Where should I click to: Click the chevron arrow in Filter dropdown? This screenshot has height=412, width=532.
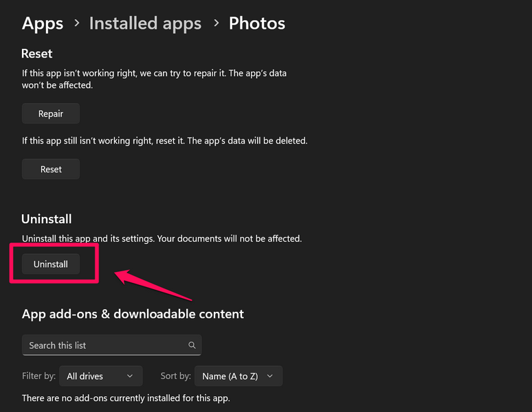click(131, 376)
